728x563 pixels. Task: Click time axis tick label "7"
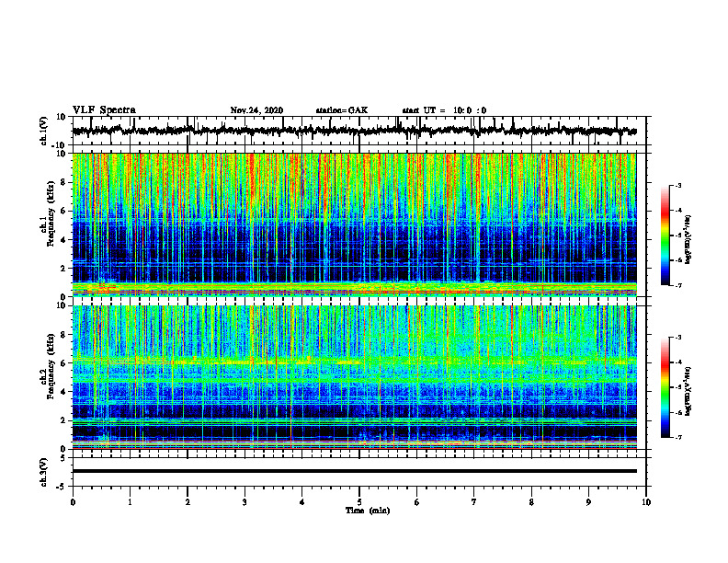[x=474, y=502]
